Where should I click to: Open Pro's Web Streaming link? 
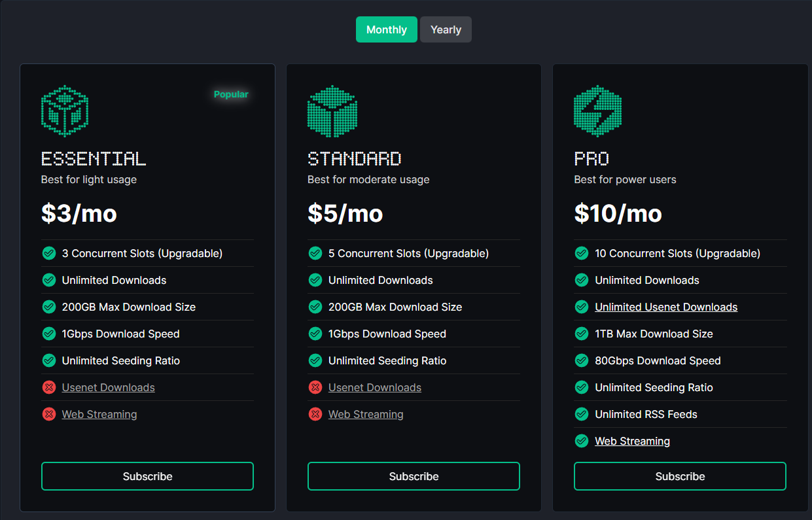[x=632, y=441]
